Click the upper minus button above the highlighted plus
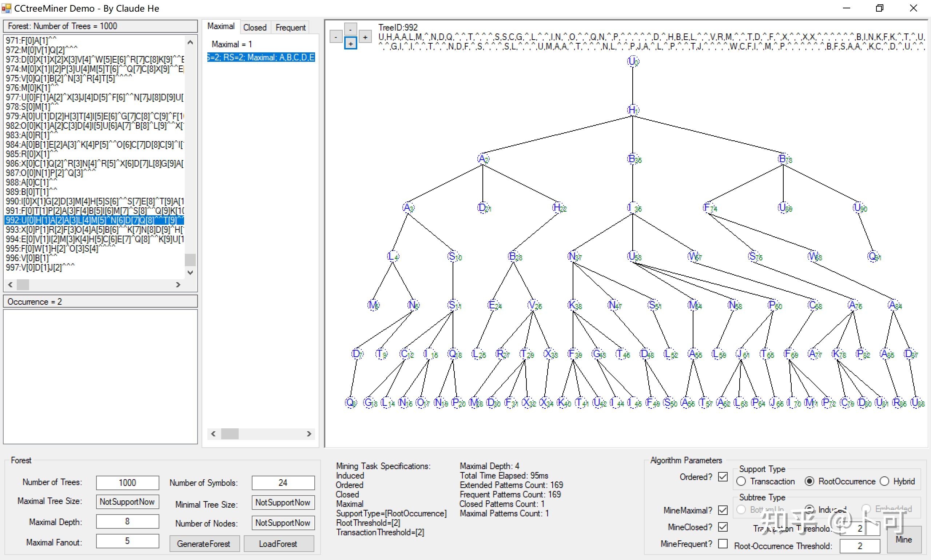 coord(350,29)
